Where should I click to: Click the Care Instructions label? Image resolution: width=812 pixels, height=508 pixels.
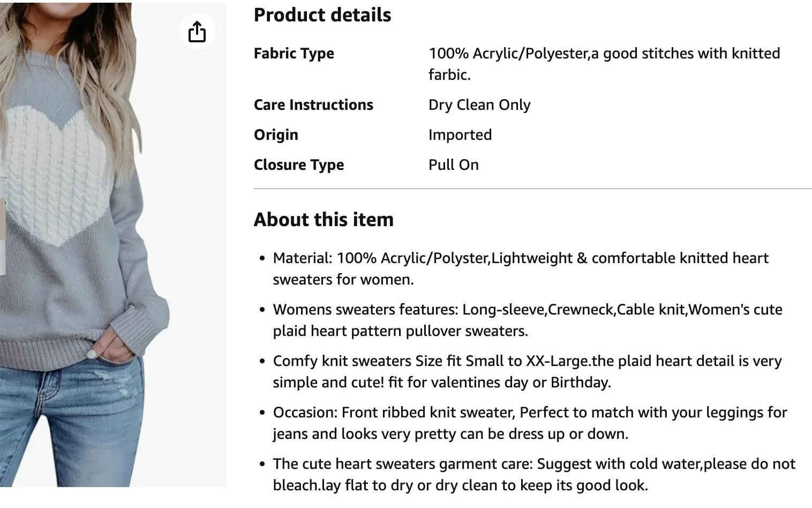coord(313,104)
